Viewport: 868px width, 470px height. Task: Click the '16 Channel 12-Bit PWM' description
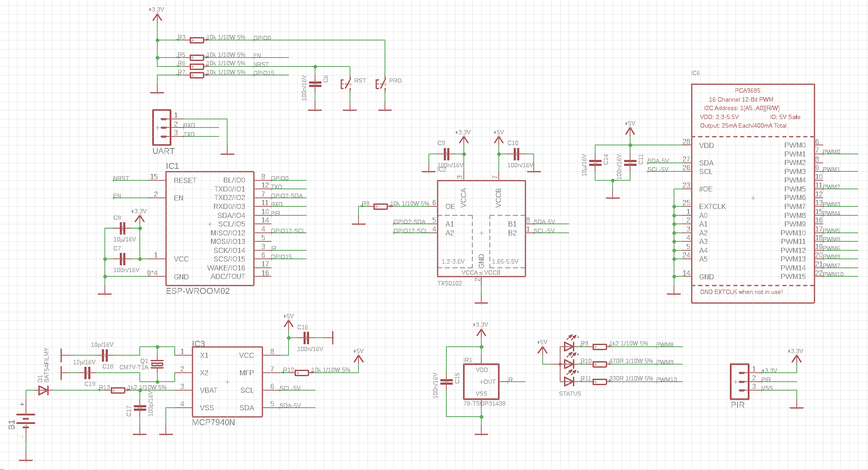pyautogui.click(x=741, y=99)
